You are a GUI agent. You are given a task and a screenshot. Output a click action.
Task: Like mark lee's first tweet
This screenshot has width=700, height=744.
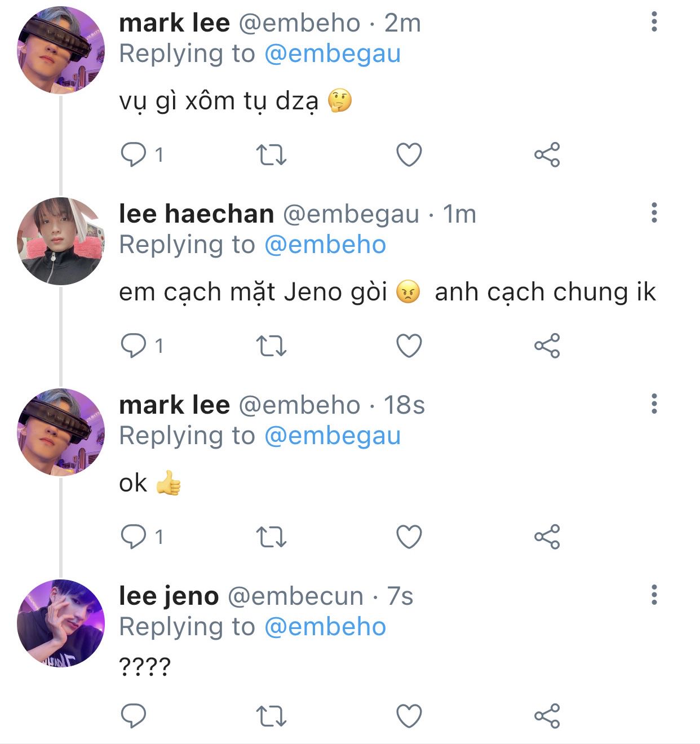point(409,154)
